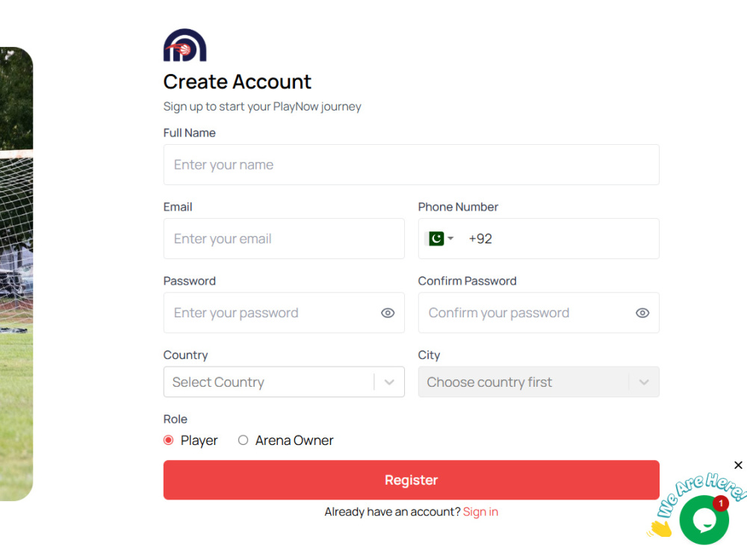Select the Player role

(168, 440)
